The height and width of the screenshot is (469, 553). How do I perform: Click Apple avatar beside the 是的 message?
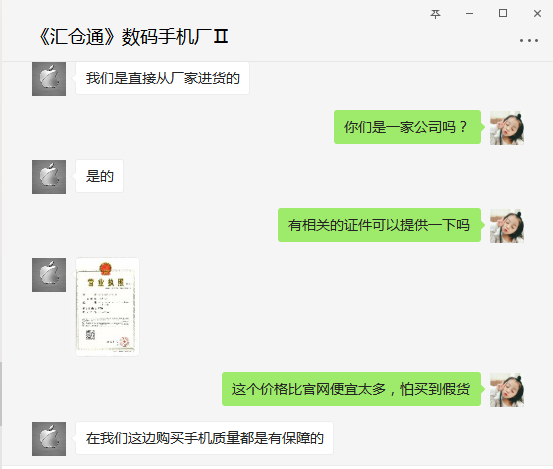pos(49,177)
